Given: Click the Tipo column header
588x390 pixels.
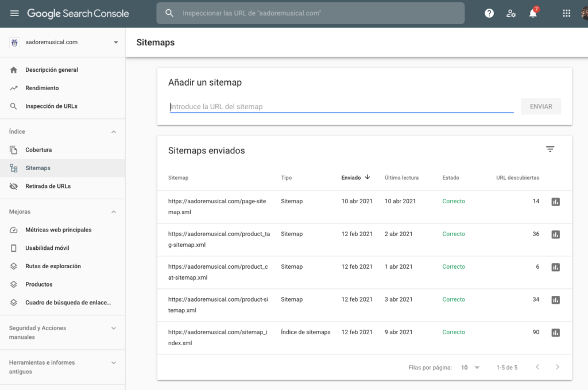Looking at the screenshot, I should 286,177.
